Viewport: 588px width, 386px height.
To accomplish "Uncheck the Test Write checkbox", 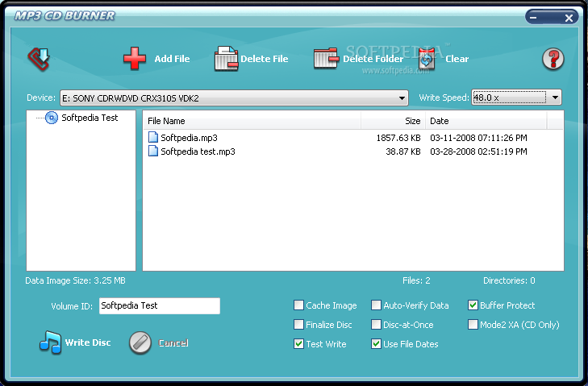I will pos(298,343).
